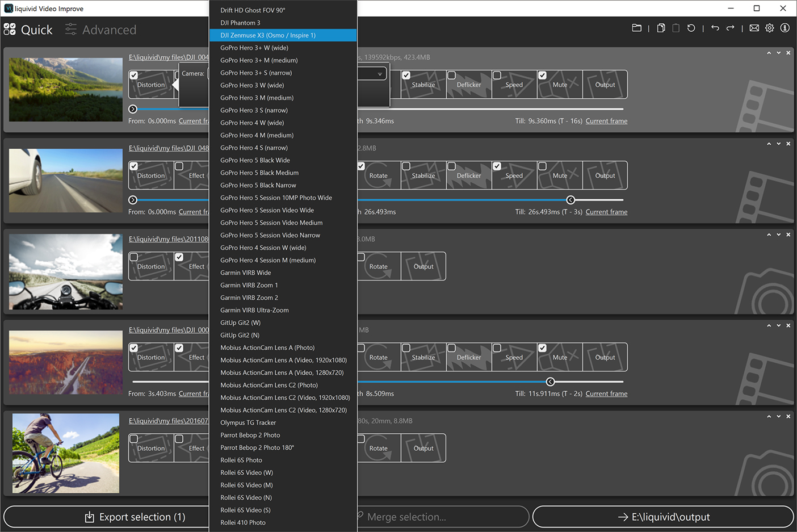
Task: Open the Rotate panel in the third clip
Action: (379, 266)
